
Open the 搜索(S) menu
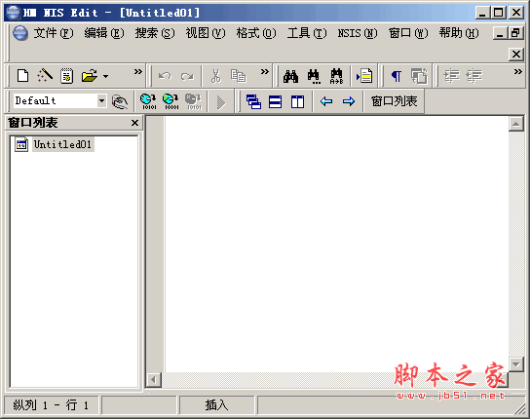click(x=155, y=33)
